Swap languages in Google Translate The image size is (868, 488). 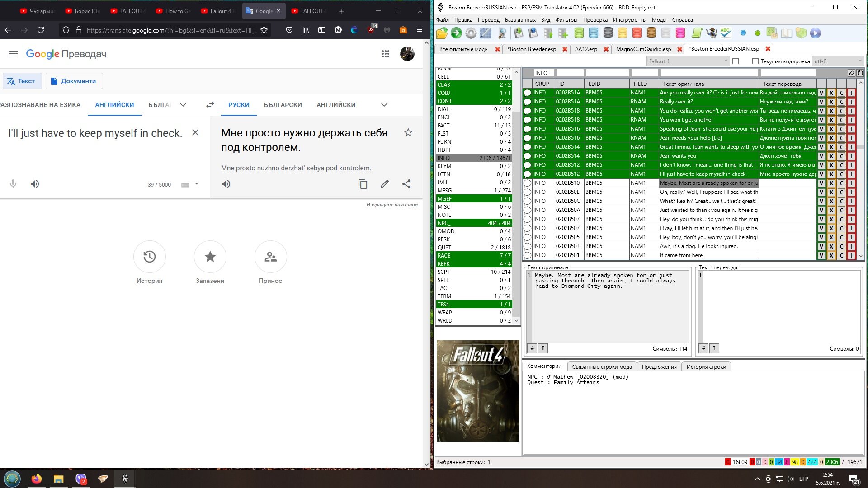point(210,105)
